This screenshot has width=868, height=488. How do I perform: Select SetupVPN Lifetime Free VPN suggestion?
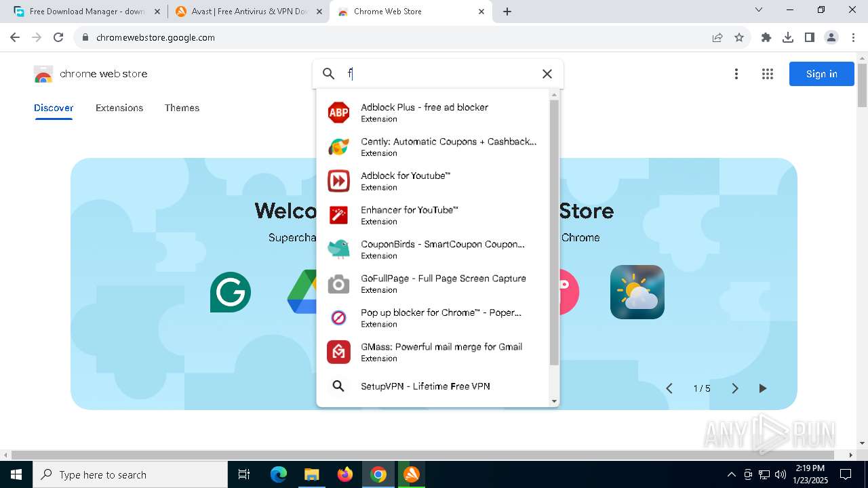434,386
